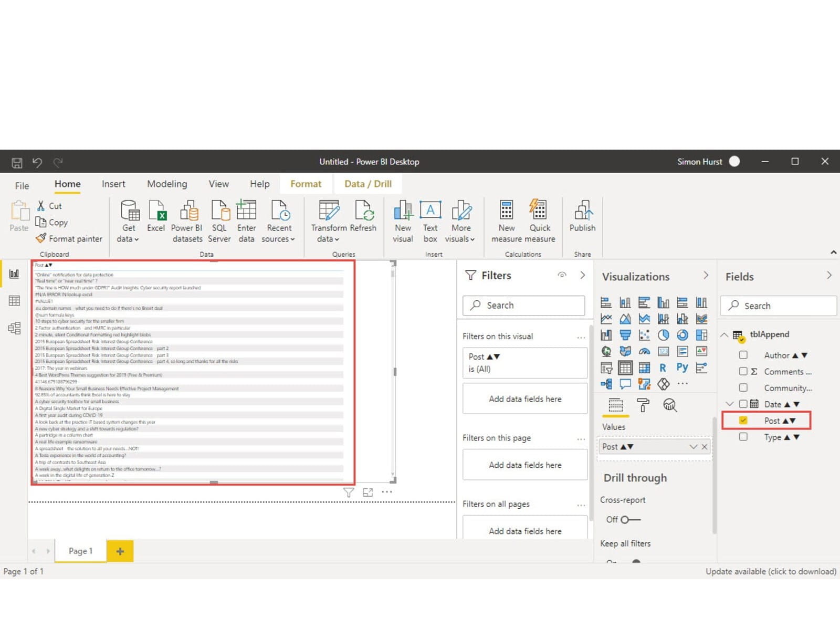Open the Modeling ribbon tab

click(x=167, y=184)
